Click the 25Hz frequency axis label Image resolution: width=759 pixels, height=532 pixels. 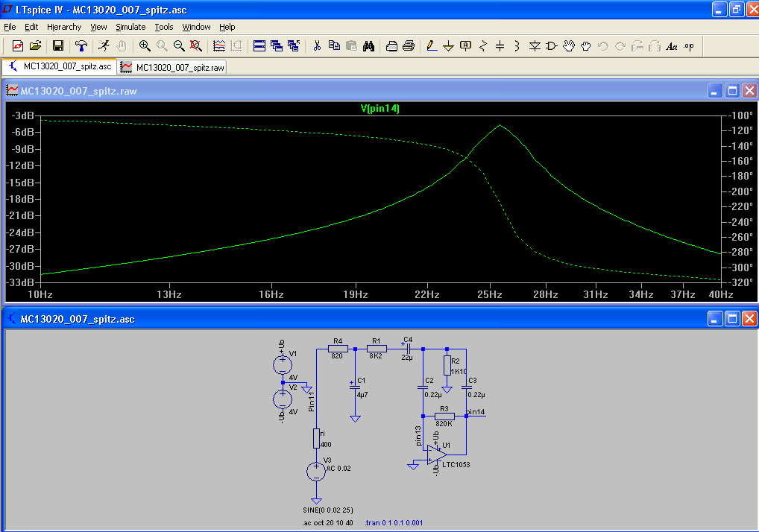[x=490, y=294]
